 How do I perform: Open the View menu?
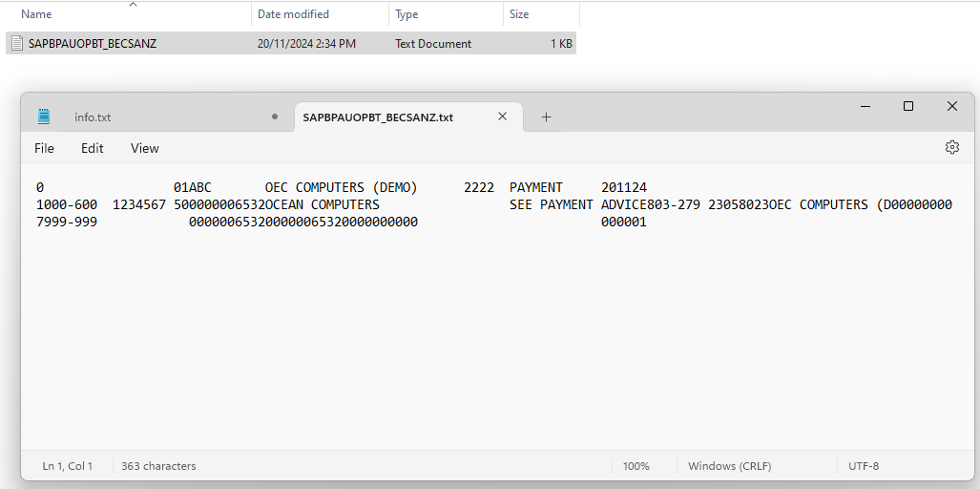[145, 148]
